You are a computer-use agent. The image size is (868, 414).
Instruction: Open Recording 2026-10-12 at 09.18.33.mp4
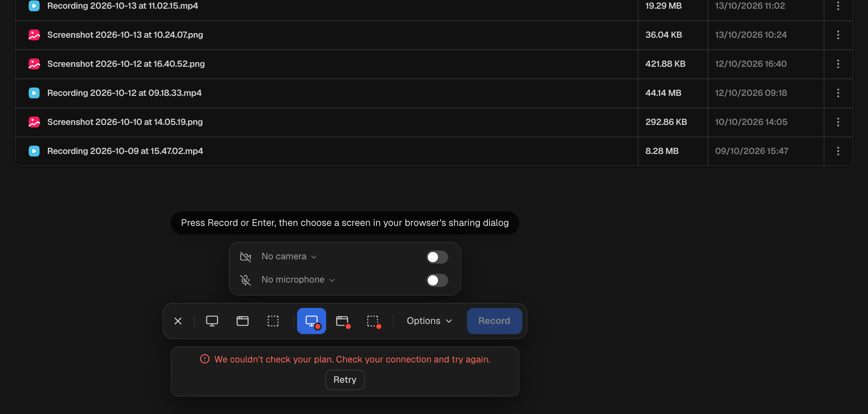[124, 93]
